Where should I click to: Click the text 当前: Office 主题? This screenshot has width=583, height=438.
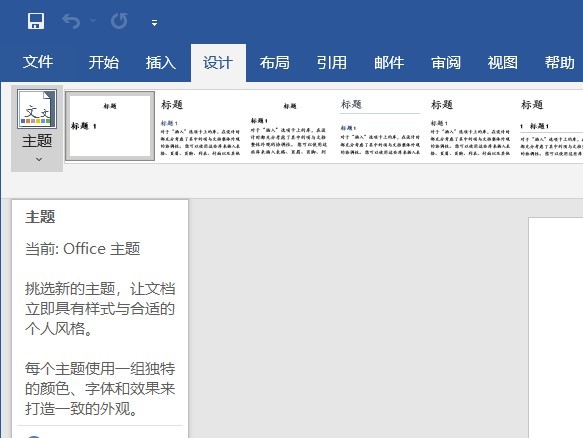83,249
